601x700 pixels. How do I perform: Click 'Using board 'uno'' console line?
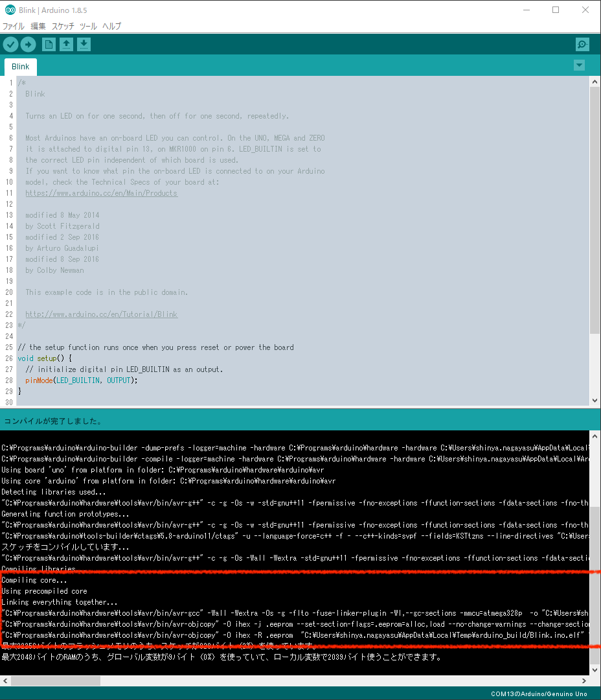click(x=163, y=470)
